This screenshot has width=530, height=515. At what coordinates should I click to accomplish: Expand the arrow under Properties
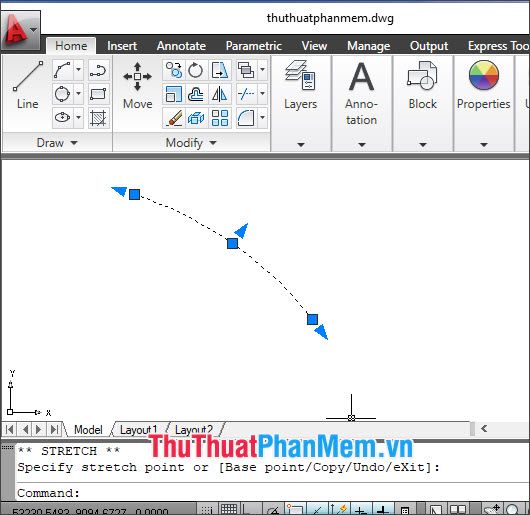click(x=484, y=145)
